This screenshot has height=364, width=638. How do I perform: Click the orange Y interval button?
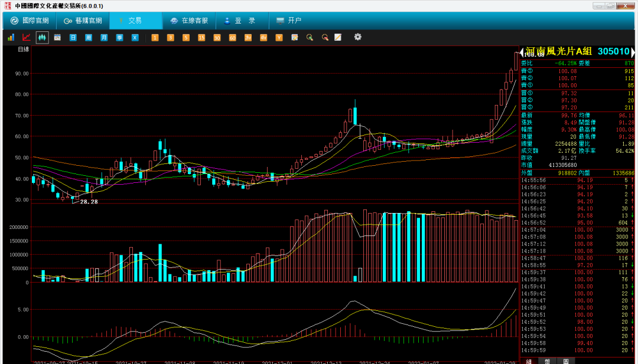[x=279, y=37]
